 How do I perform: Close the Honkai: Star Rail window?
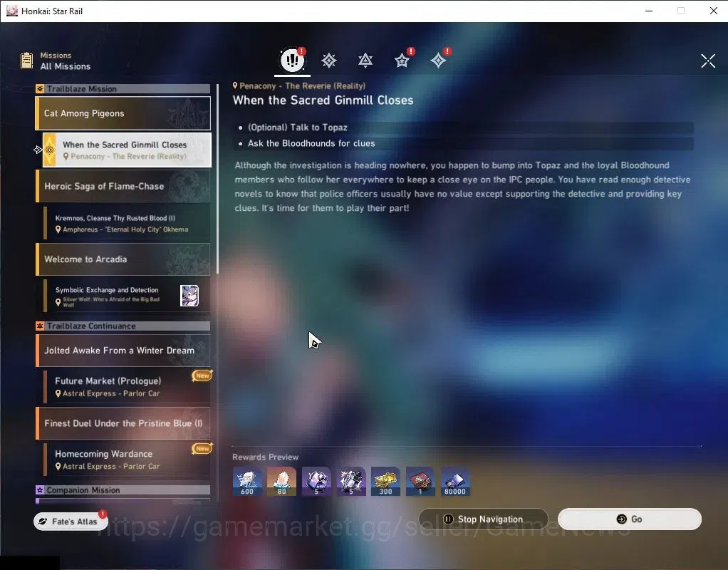click(x=714, y=11)
